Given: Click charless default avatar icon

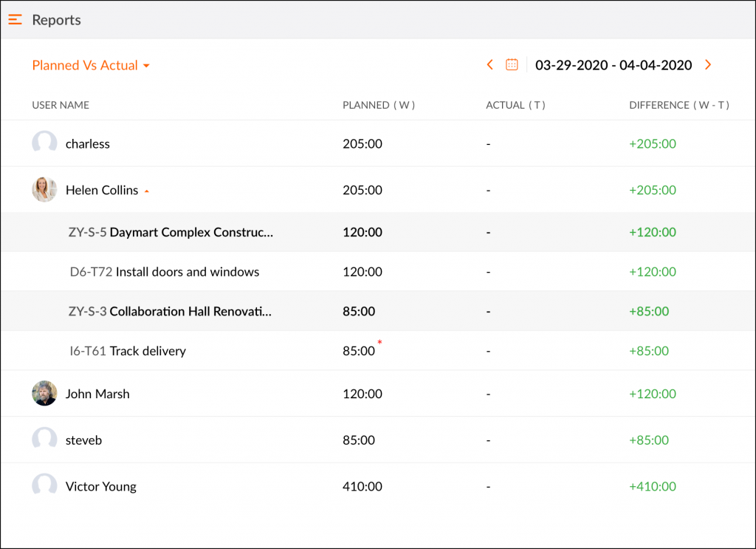Looking at the screenshot, I should [x=44, y=143].
